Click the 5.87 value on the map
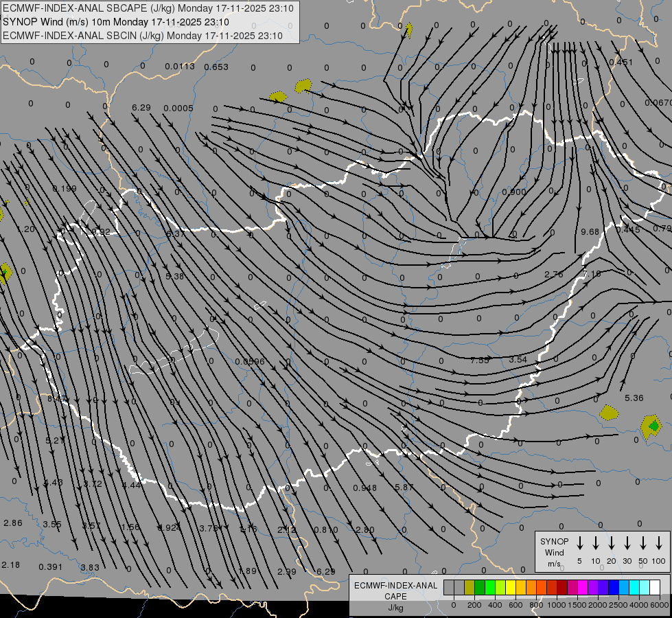 tap(404, 488)
